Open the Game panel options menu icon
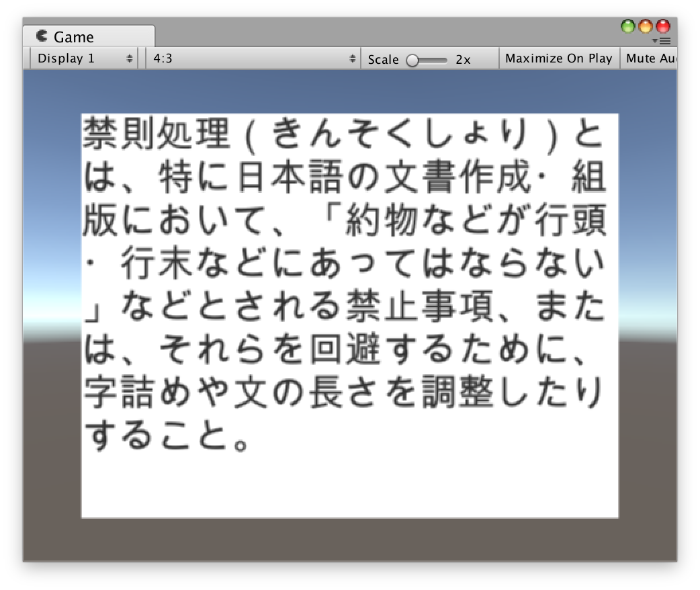Image resolution: width=700 pixels, height=590 pixels. click(662, 41)
